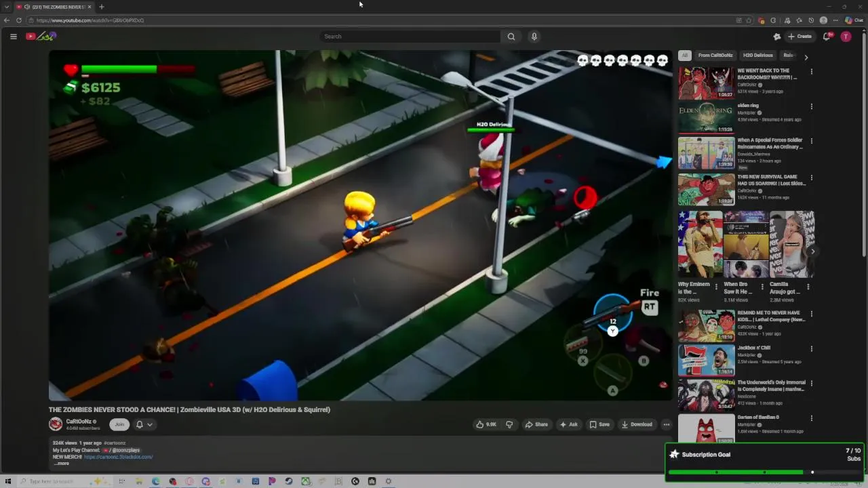Open the elden ring video thumbnail
Image resolution: width=868 pixels, height=488 pixels.
(x=706, y=118)
